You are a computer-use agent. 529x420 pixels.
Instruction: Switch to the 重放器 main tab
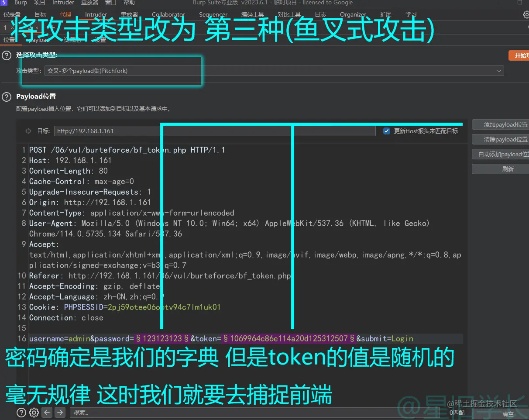(129, 15)
